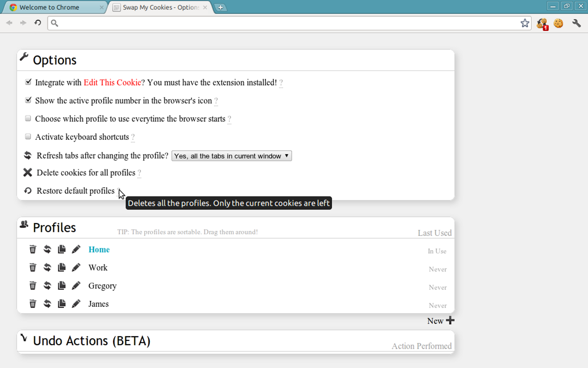Click swap icon for James profile
The width and height of the screenshot is (588, 368).
(47, 304)
